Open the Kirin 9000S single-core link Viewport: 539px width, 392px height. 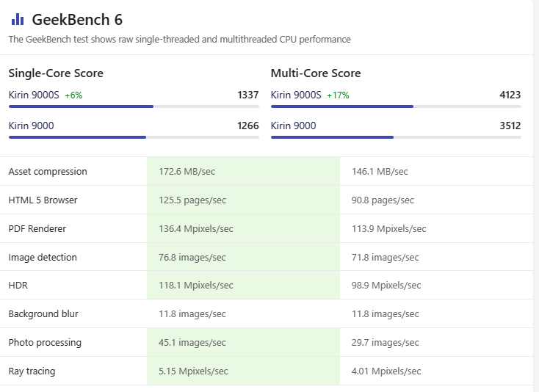pyautogui.click(x=34, y=95)
